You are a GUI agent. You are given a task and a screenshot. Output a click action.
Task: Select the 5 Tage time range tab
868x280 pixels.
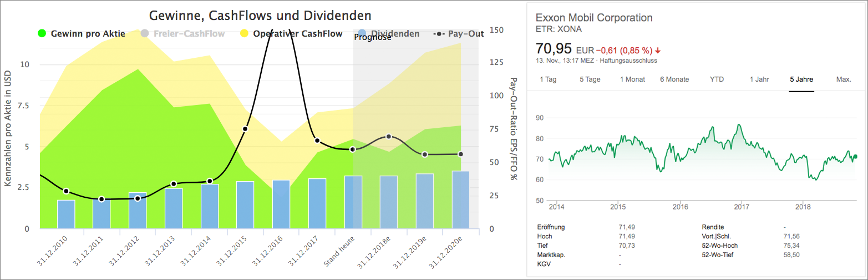pyautogui.click(x=590, y=79)
